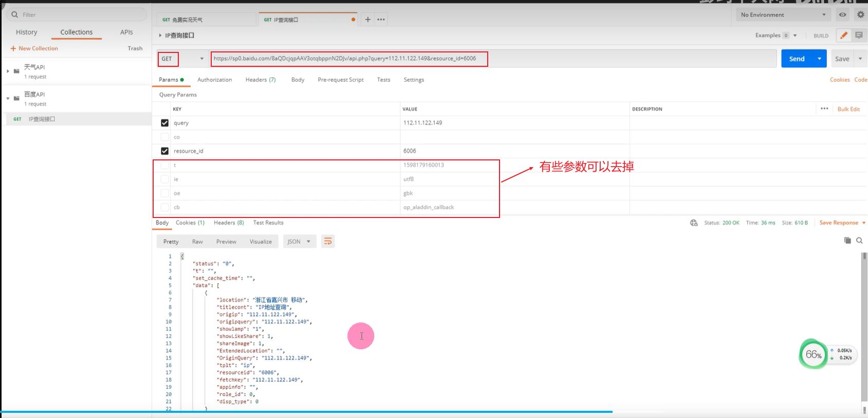Uncheck the resource_id parameter checkbox

[x=164, y=151]
